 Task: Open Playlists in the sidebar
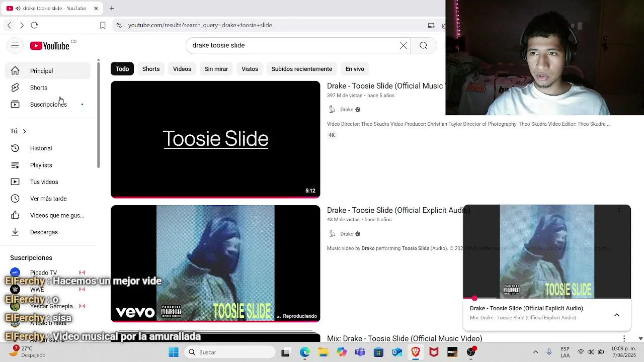click(48, 165)
